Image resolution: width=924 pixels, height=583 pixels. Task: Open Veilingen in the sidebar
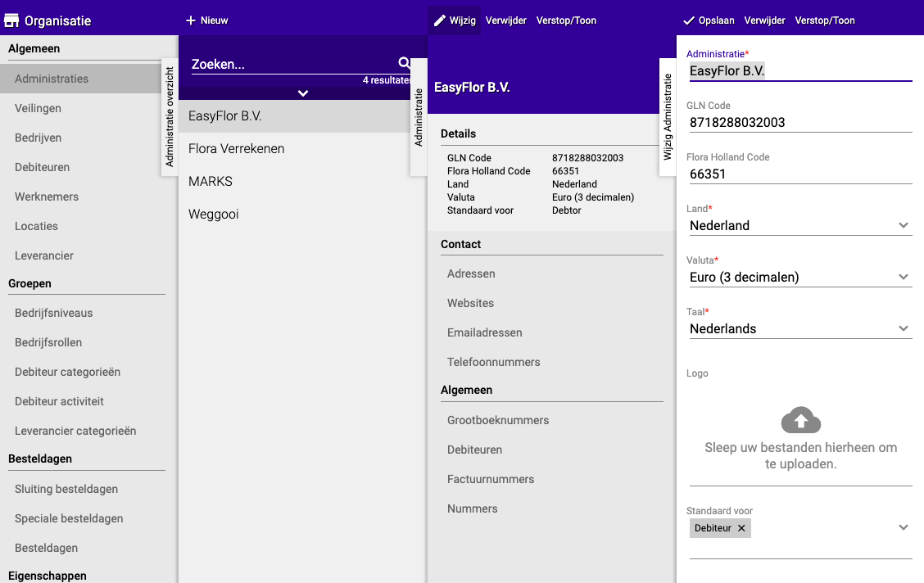[x=38, y=108]
